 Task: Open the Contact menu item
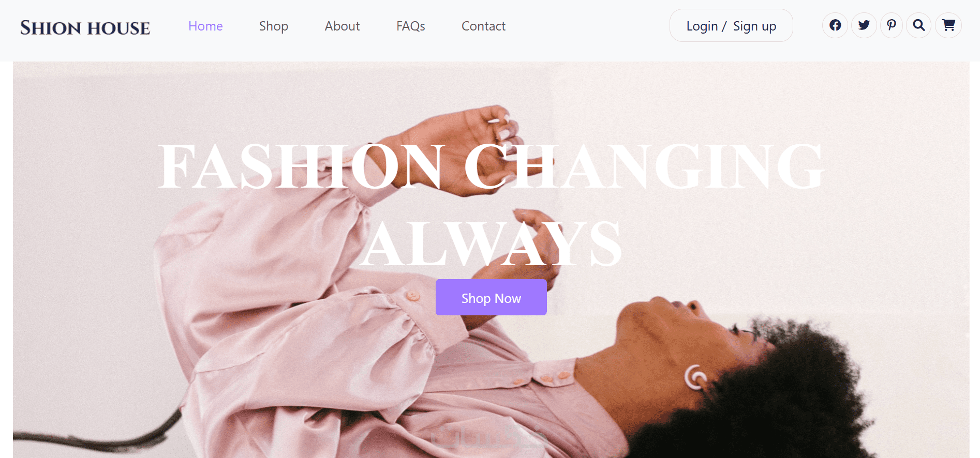(x=483, y=26)
